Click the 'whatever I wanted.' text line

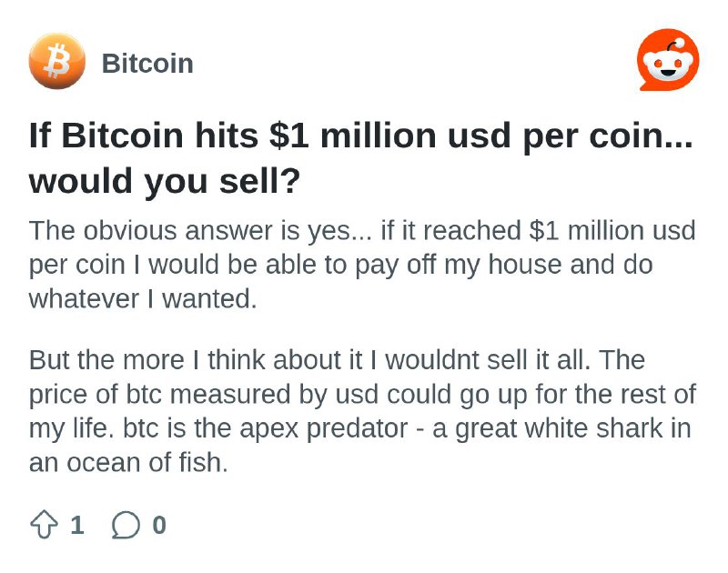143,299
